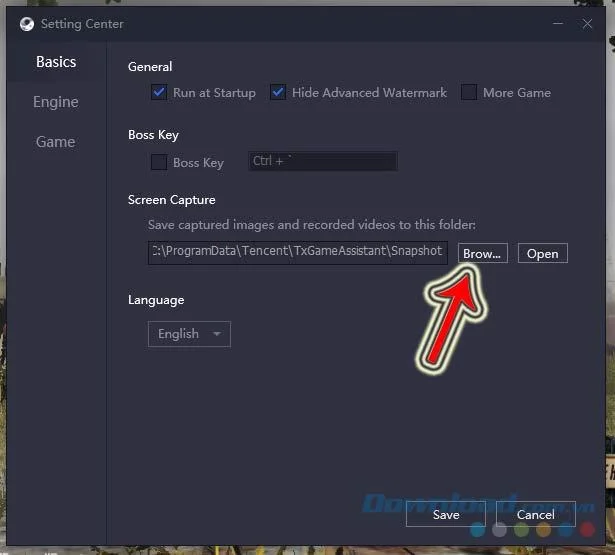Click the Language dropdown arrow

pos(217,334)
